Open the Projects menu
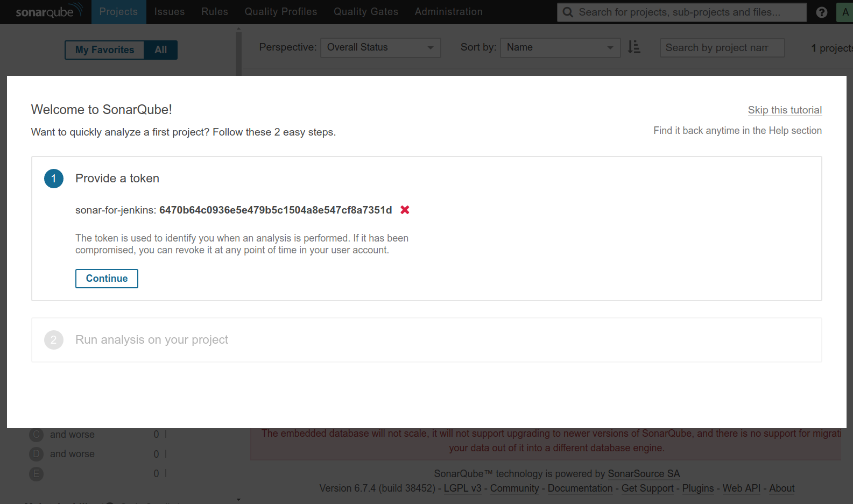This screenshot has width=853, height=504. pos(118,12)
